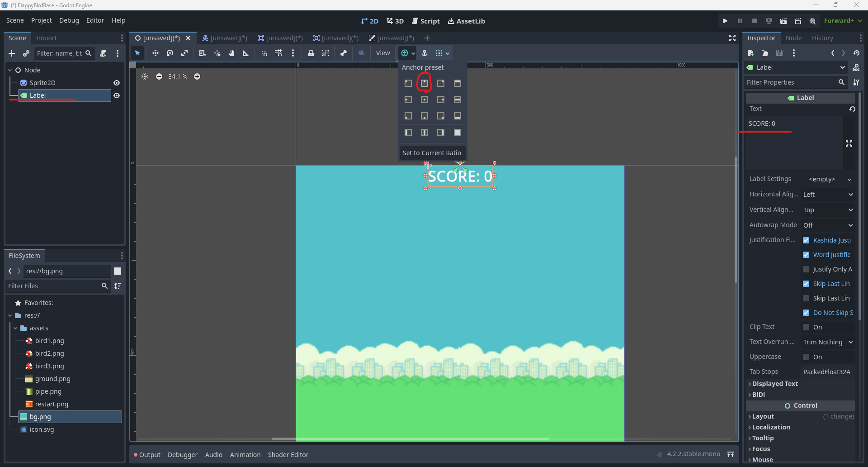
Task: Add a new node with plus icon
Action: pyautogui.click(x=12, y=53)
